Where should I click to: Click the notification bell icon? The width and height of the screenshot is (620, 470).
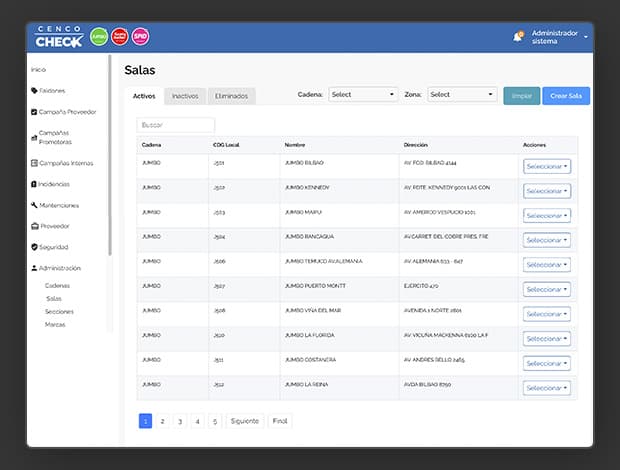(518, 37)
